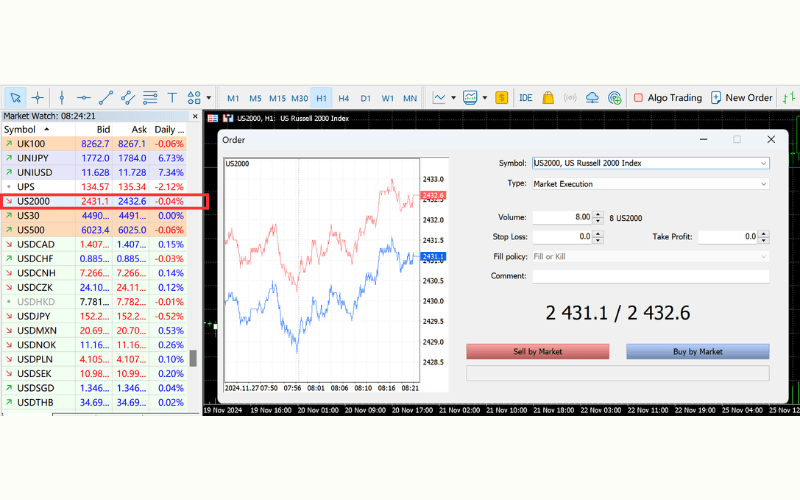Screen dimensions: 800x500
Task: Open the shapes objects tool
Action: pyautogui.click(x=194, y=97)
